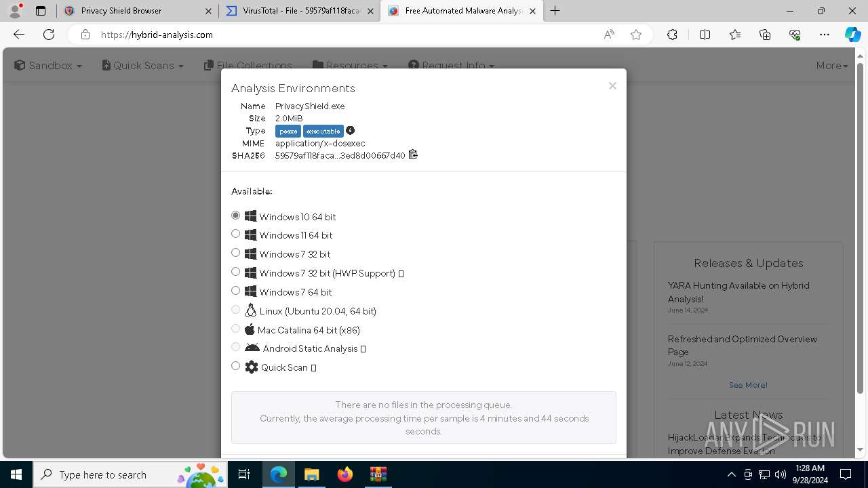Image resolution: width=868 pixels, height=488 pixels.
Task: Select the Quick Scan radio option
Action: point(235,366)
